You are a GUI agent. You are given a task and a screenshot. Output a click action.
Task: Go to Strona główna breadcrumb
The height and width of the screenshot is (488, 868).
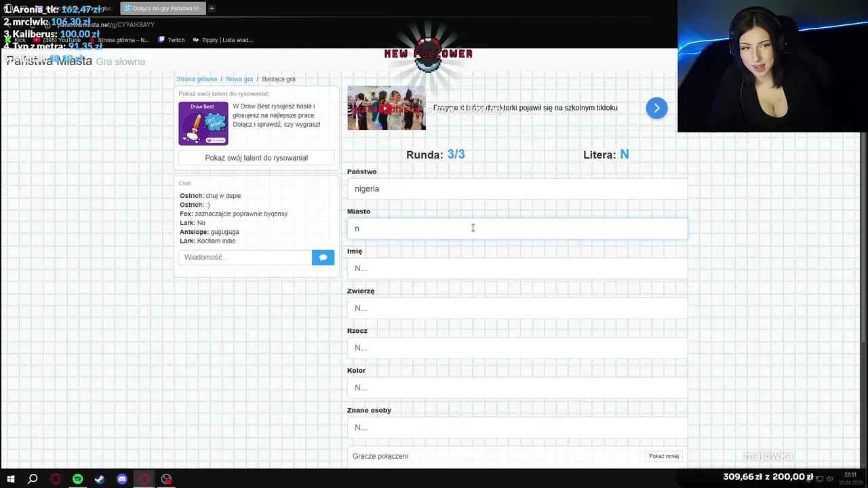[x=197, y=79]
